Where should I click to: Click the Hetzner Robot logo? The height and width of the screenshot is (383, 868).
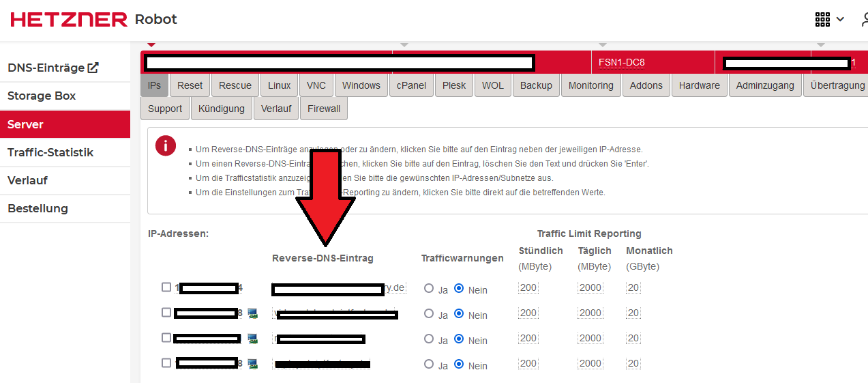click(x=93, y=19)
